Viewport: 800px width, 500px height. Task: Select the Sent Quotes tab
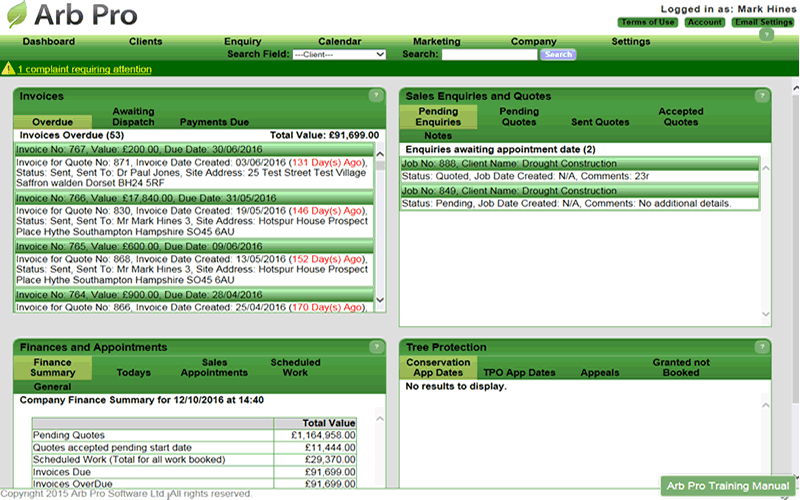[x=600, y=122]
